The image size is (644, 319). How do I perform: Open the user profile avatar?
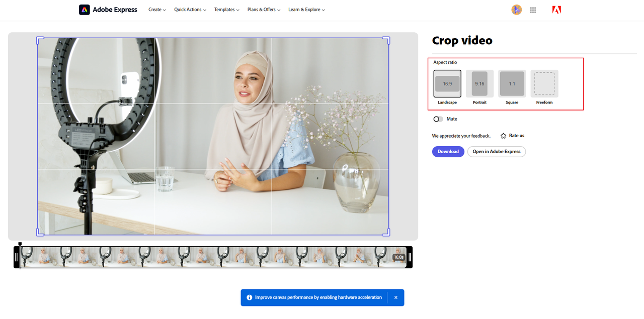coord(516,10)
